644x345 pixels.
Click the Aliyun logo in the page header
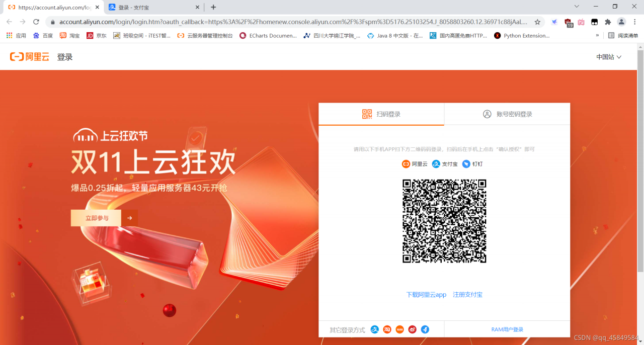[x=30, y=57]
